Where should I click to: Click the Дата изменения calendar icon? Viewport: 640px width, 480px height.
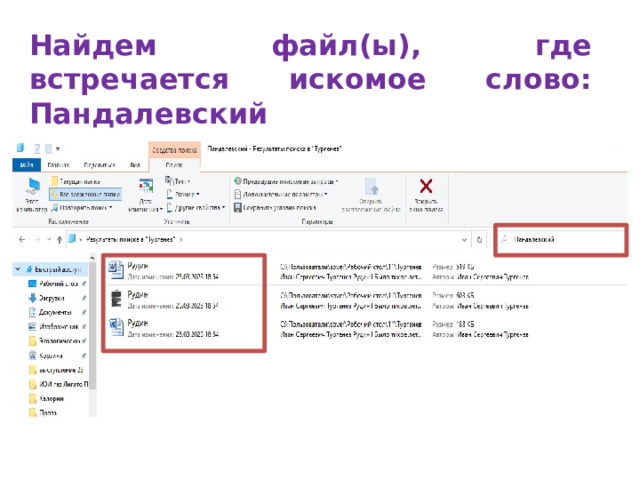pyautogui.click(x=146, y=186)
